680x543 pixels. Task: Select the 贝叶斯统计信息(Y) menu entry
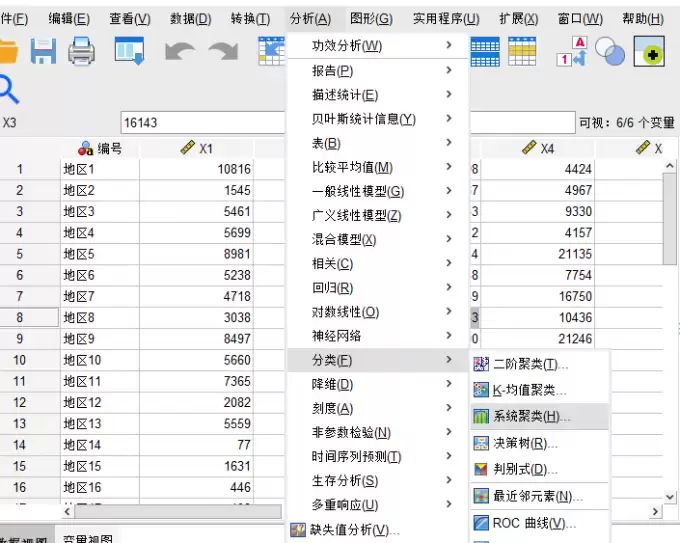[x=378, y=119]
